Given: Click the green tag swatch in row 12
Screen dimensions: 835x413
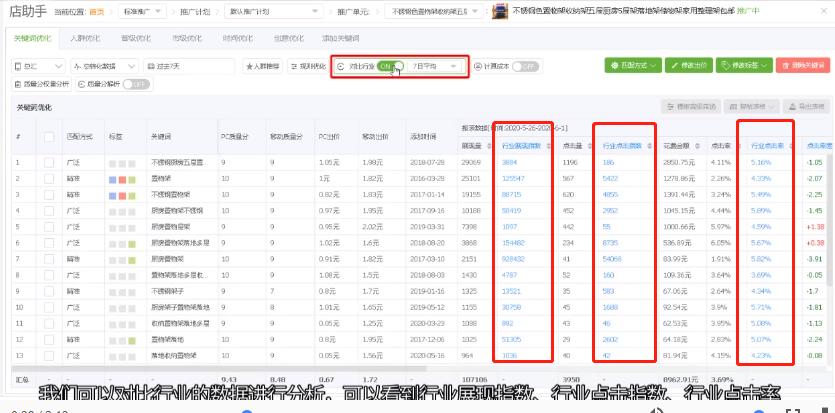Looking at the screenshot, I should coord(132,341).
